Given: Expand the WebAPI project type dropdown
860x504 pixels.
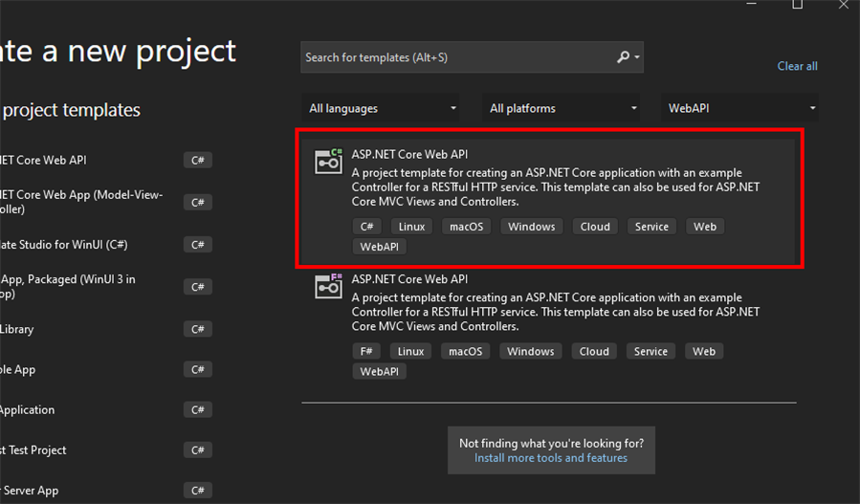Looking at the screenshot, I should tap(741, 109).
